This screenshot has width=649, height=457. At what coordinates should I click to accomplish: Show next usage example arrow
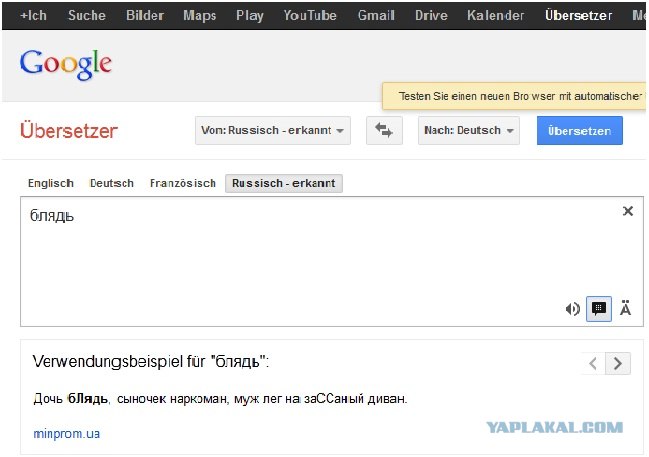click(619, 363)
